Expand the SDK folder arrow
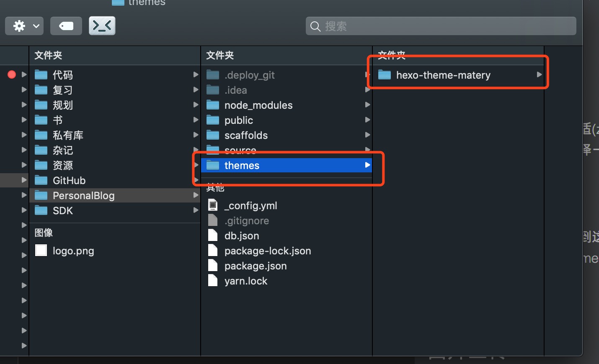This screenshot has height=364, width=599. coord(196,210)
